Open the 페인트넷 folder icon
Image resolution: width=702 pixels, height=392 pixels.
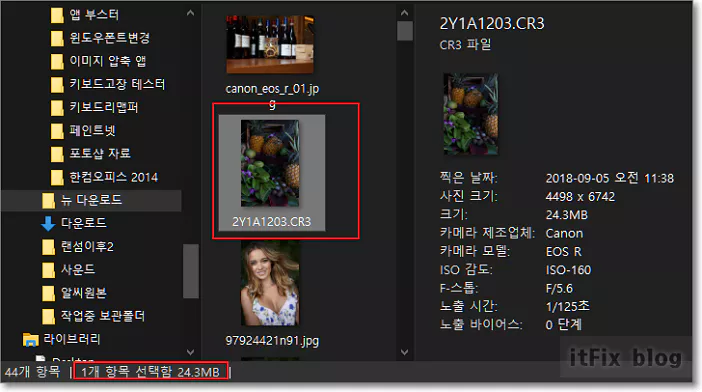[x=57, y=131]
